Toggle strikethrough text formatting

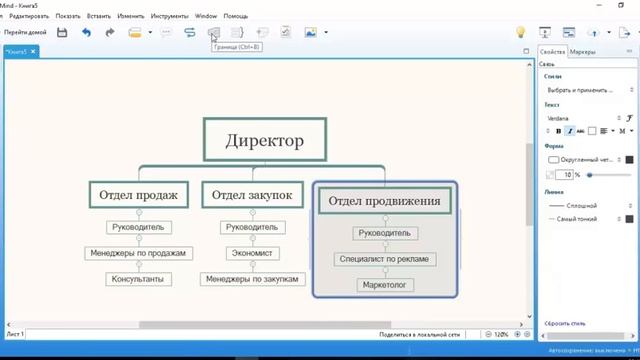580,131
